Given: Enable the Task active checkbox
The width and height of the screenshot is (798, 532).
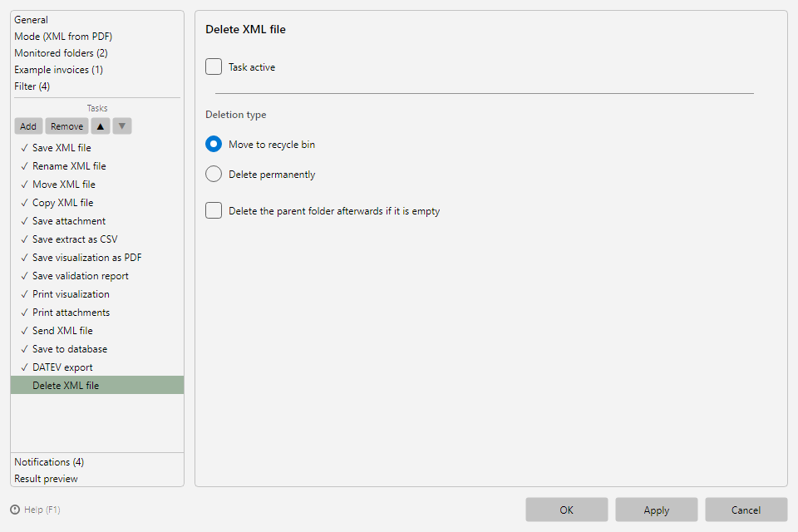Looking at the screenshot, I should click(x=214, y=66).
